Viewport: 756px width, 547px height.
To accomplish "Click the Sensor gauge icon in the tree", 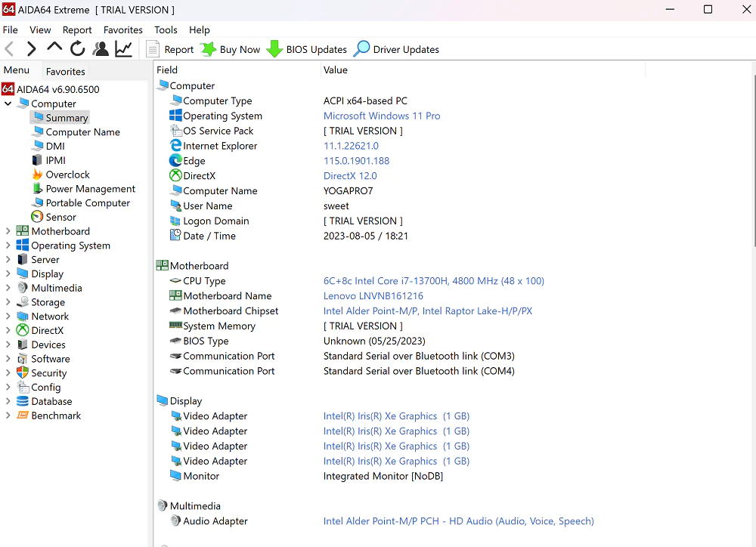I will 37,217.
